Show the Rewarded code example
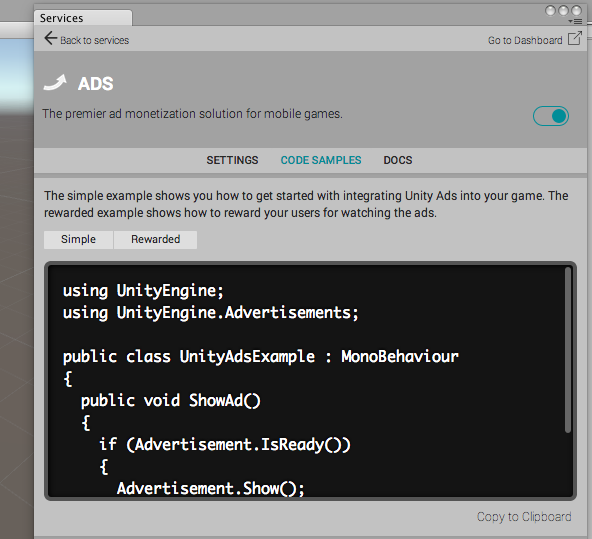This screenshot has width=592, height=539. [156, 239]
